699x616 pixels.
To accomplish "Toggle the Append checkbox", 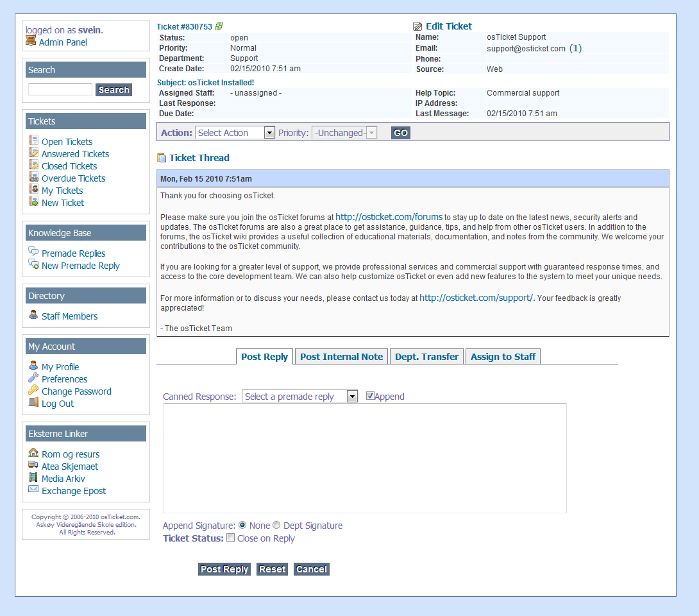I will tap(369, 396).
